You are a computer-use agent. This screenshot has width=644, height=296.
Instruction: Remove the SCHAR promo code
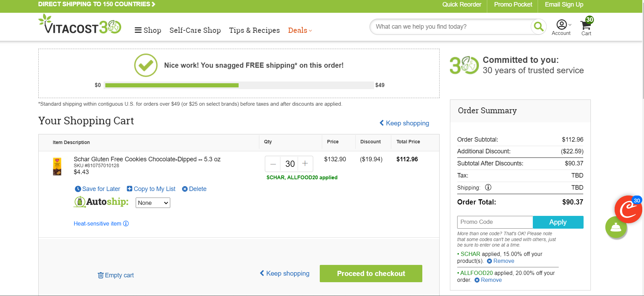tap(500, 261)
